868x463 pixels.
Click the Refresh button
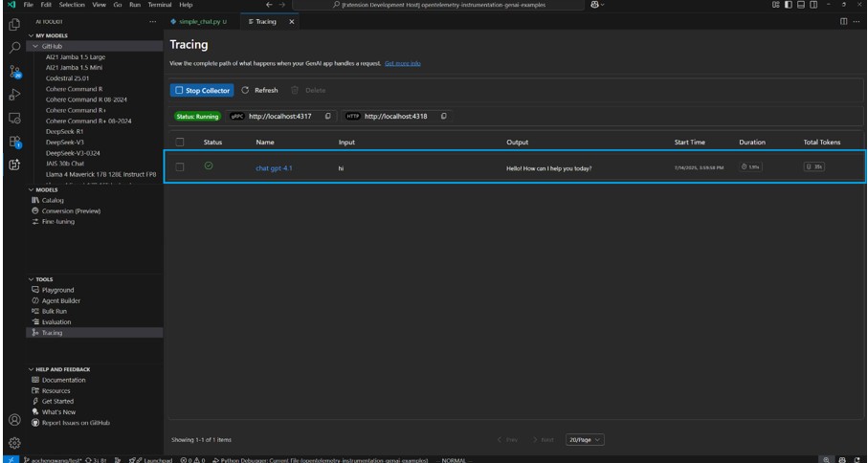pyautogui.click(x=259, y=90)
